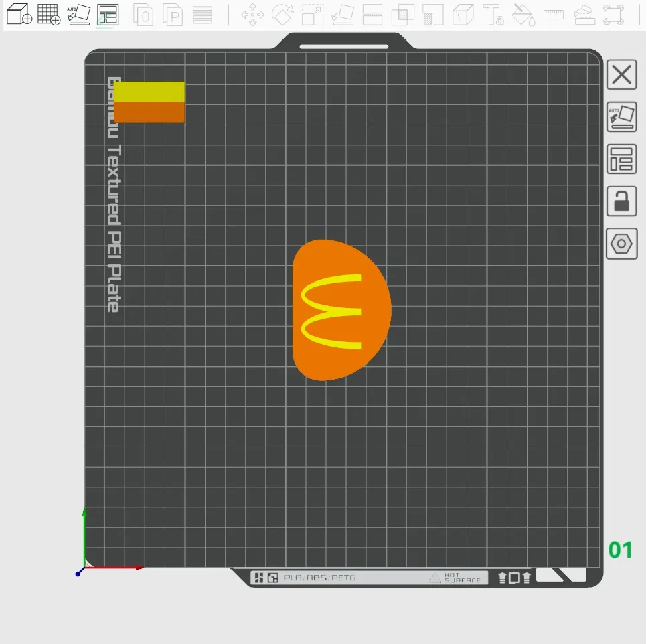Select the Lay on face tool
This screenshot has height=644, width=646.
pos(343,15)
